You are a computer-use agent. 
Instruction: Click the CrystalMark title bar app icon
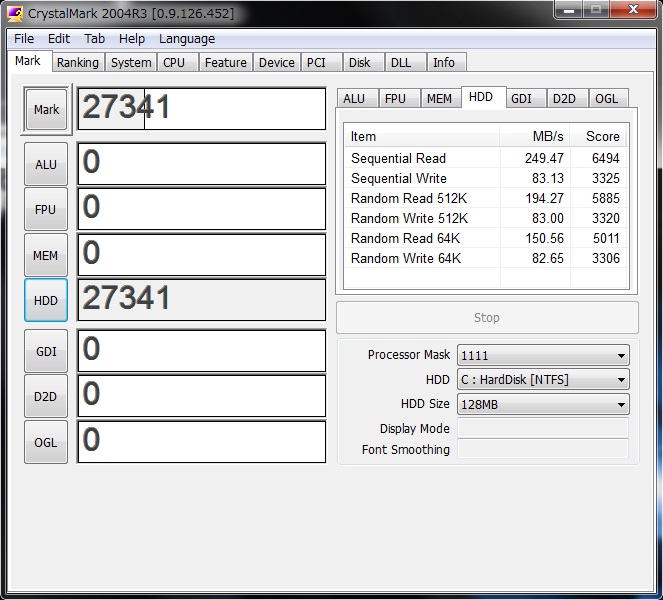tap(15, 12)
